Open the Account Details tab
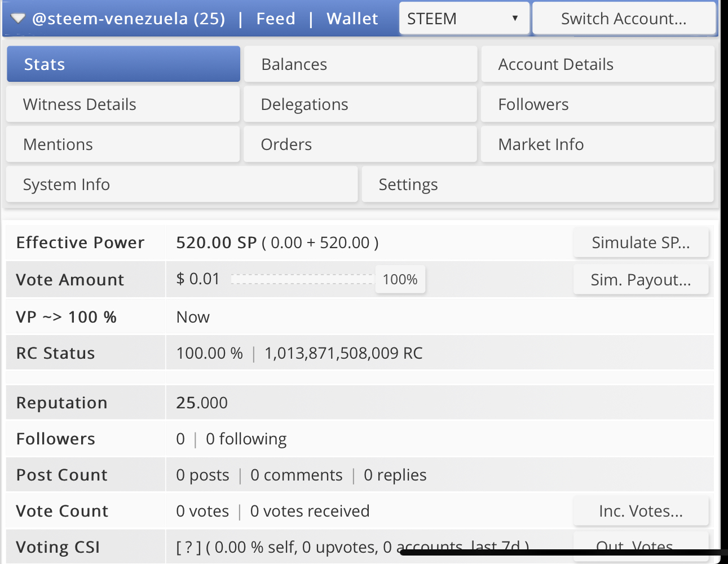The height and width of the screenshot is (564, 728). [598, 64]
